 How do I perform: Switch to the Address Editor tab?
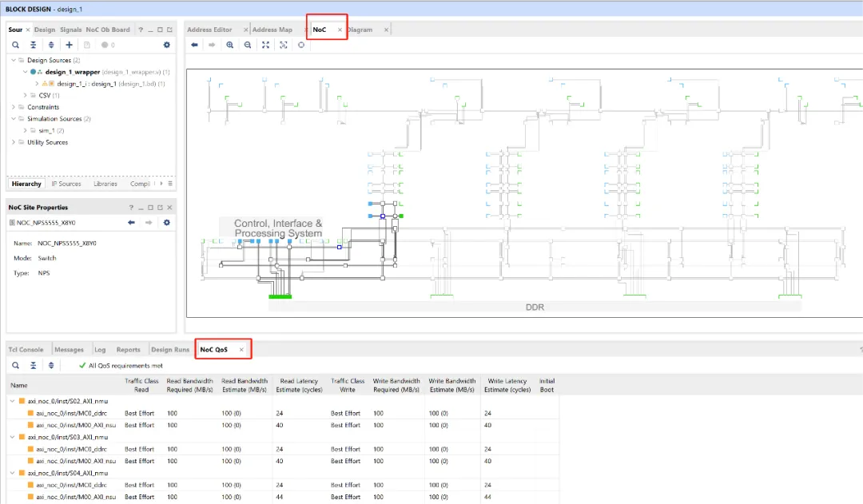pyautogui.click(x=209, y=30)
